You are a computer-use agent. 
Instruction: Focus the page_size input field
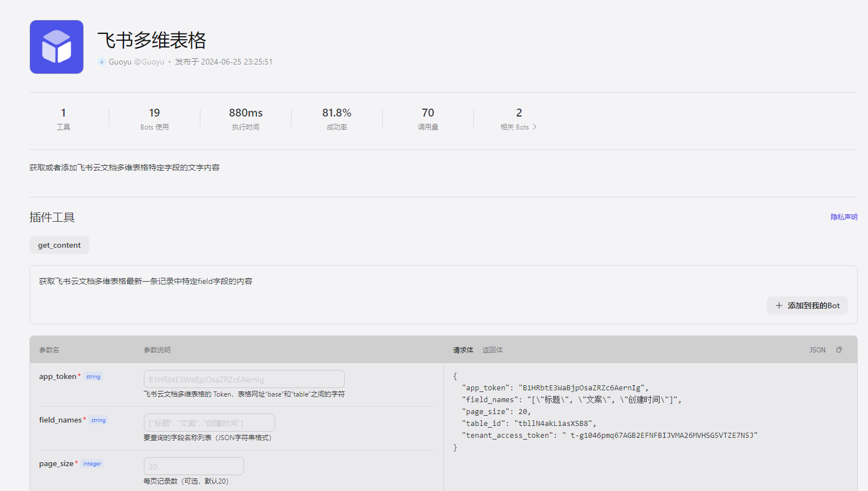194,466
